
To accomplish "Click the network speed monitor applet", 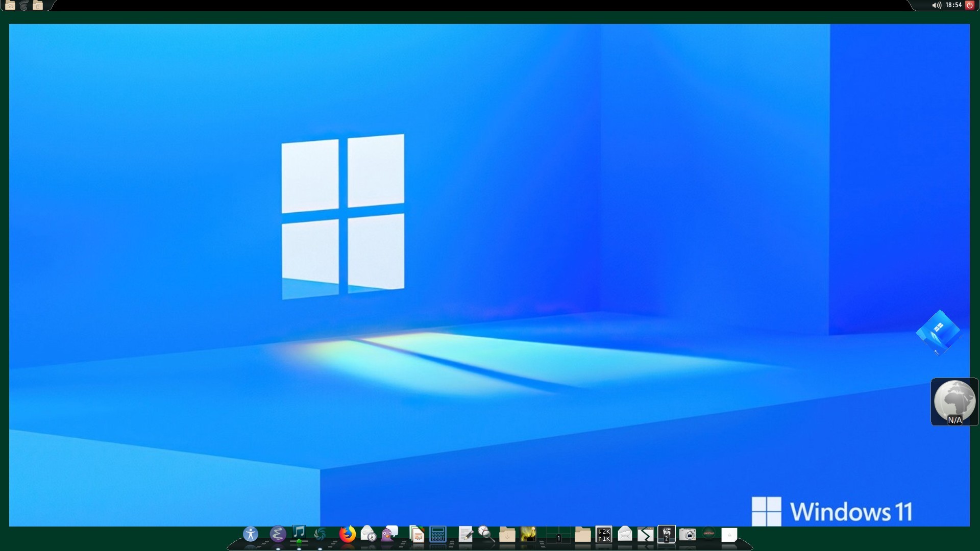I will click(604, 535).
